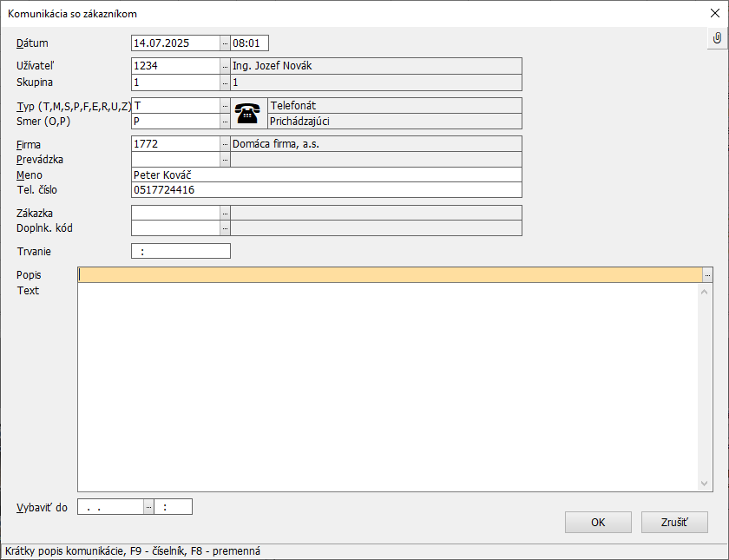
Task: Open the Typ code list button
Action: pos(225,105)
